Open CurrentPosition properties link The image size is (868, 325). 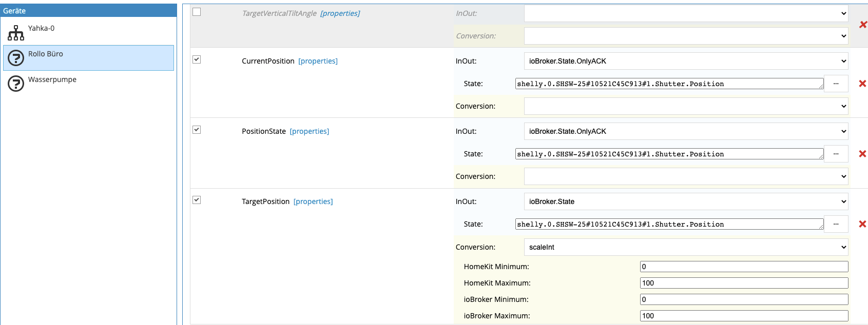[x=318, y=61]
